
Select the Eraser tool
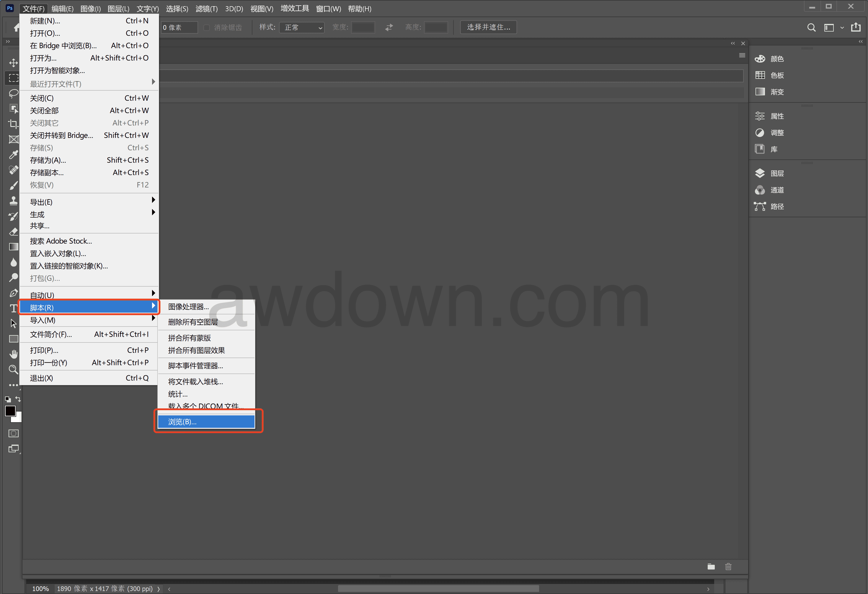pos(14,232)
